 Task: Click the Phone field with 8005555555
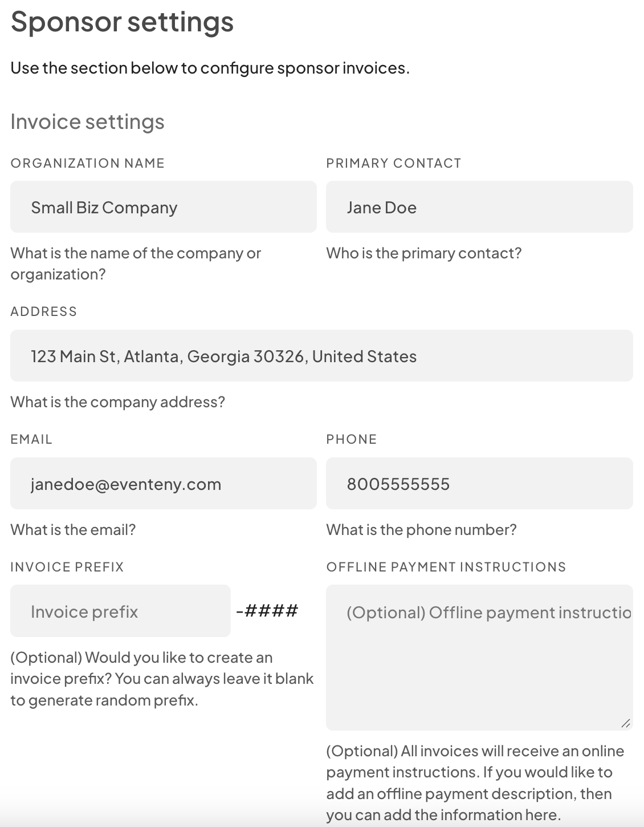(479, 484)
